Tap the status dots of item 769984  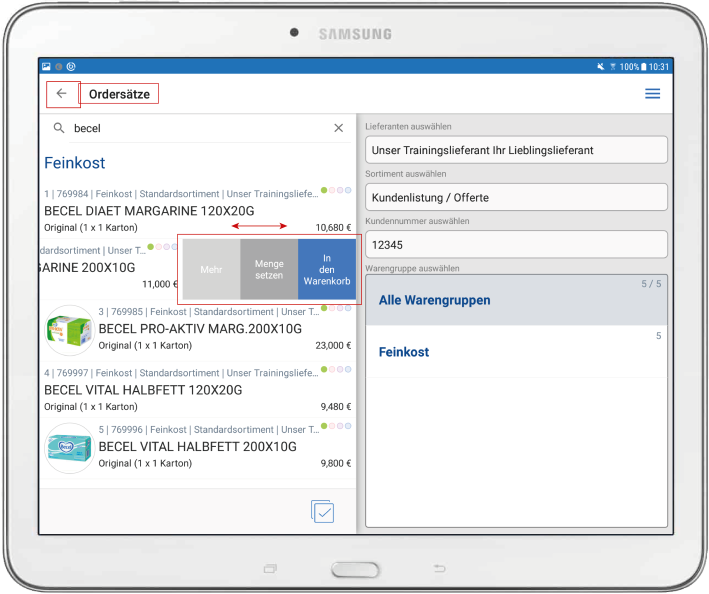pyautogui.click(x=336, y=190)
